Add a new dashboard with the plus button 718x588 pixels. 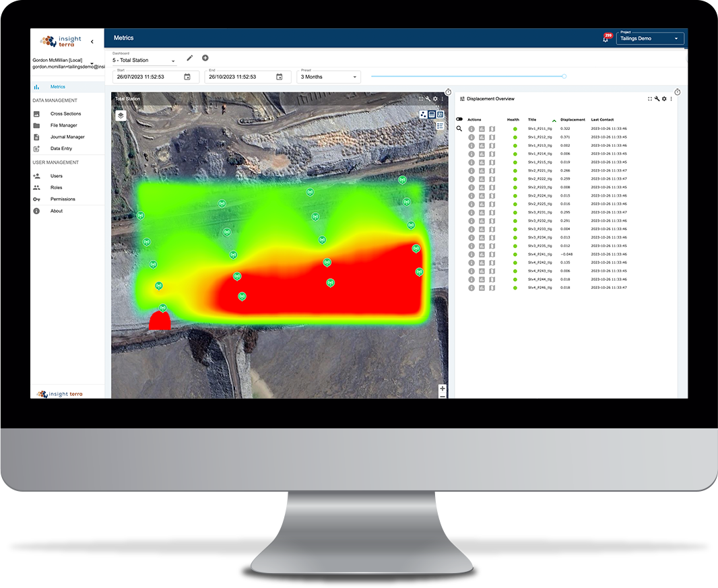pyautogui.click(x=205, y=58)
